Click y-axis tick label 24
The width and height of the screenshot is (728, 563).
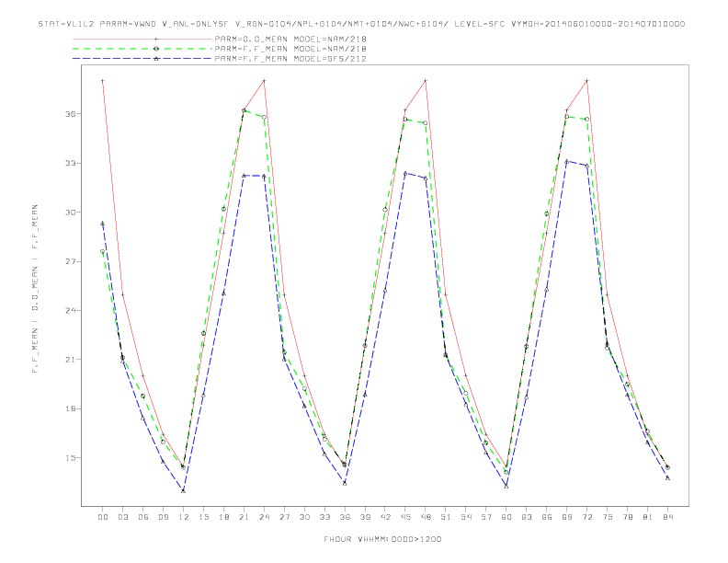click(x=71, y=310)
